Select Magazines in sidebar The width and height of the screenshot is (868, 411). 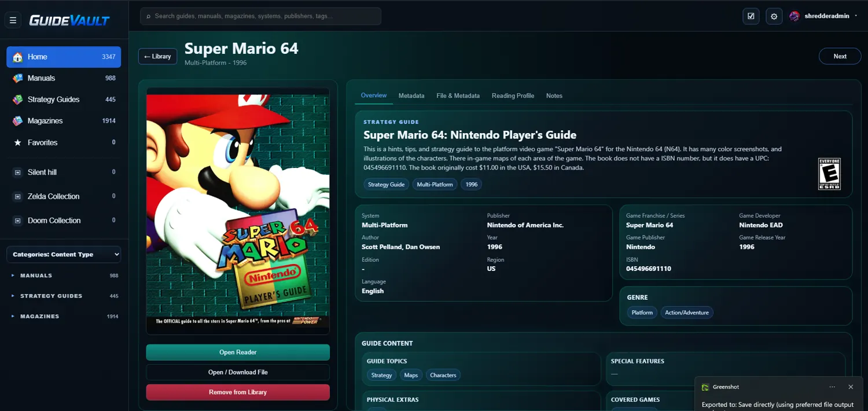(x=64, y=121)
